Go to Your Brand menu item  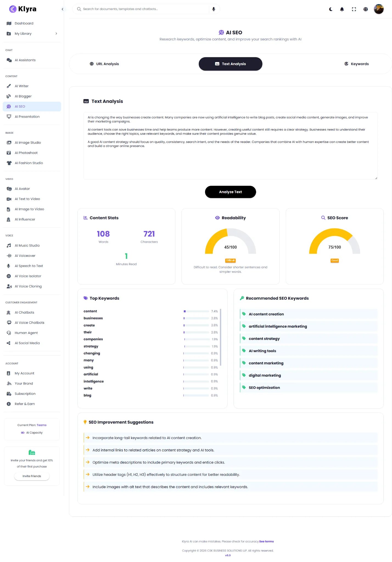click(32, 383)
